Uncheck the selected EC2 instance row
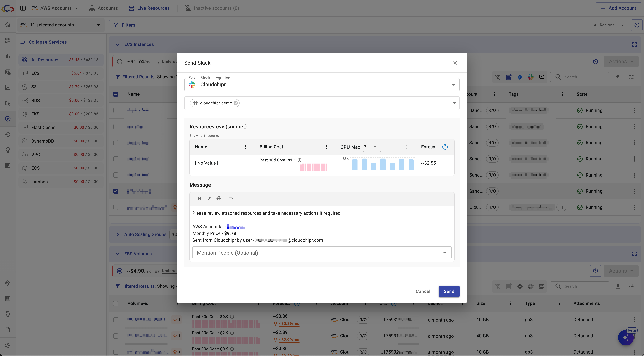Viewport: 644px width, 356px height. 116,191
